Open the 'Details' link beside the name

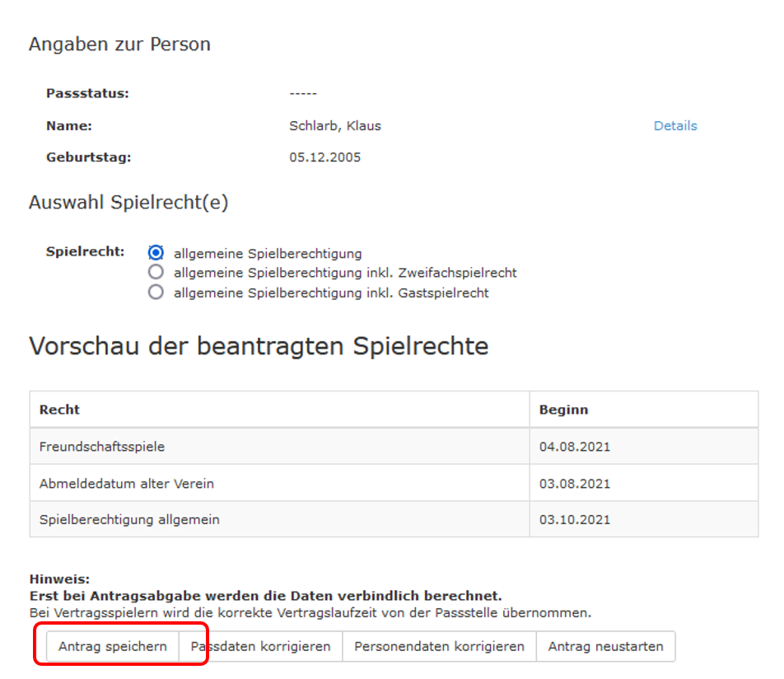pyautogui.click(x=674, y=126)
